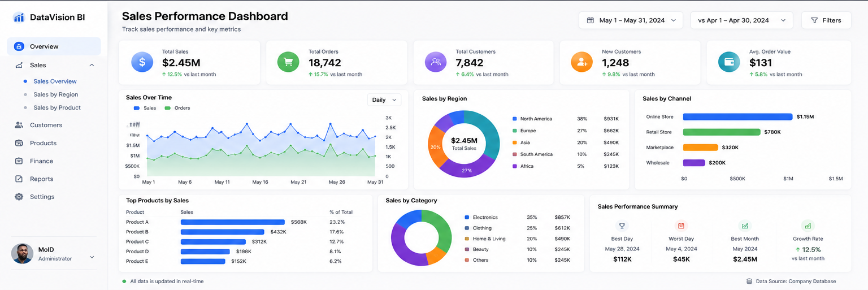The height and width of the screenshot is (290, 868).
Task: Toggle the Orders series in chart legend
Action: click(177, 108)
